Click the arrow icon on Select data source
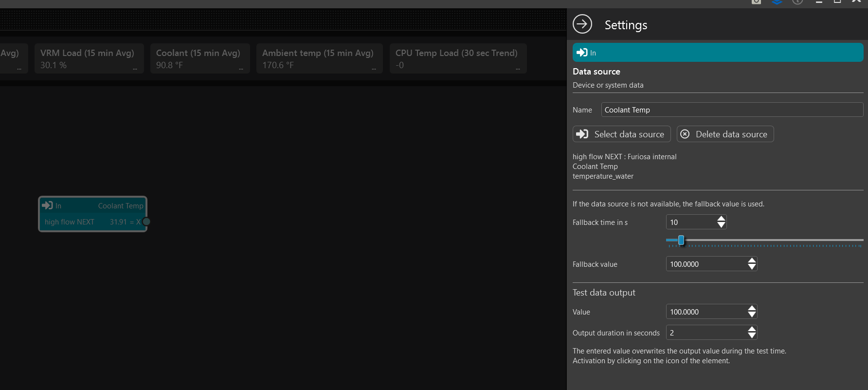Viewport: 868px width, 390px height. [582, 134]
